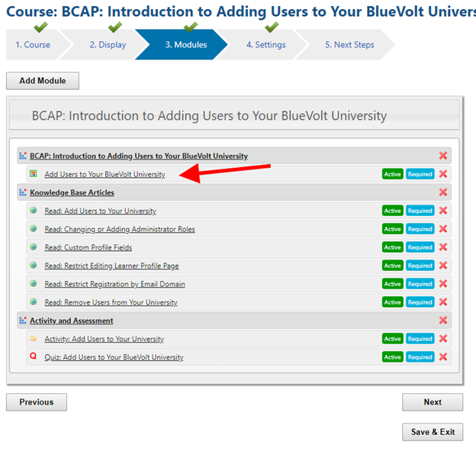Click the globe icon beside Read: Add Users to Your University

pyautogui.click(x=34, y=210)
